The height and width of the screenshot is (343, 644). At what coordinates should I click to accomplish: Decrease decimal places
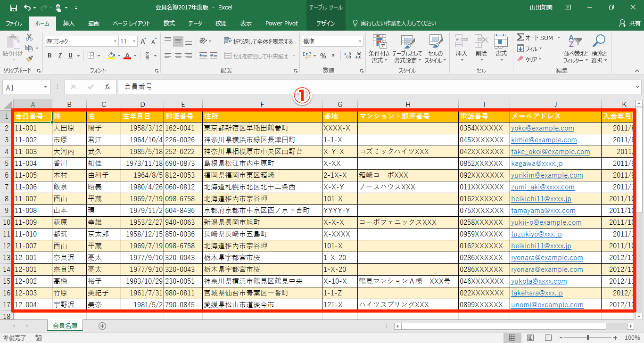[x=357, y=56]
